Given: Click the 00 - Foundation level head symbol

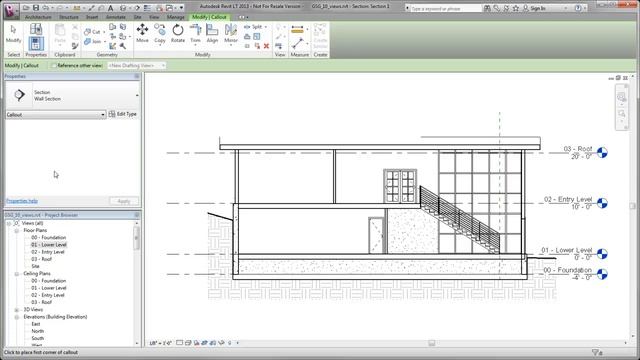Looking at the screenshot, I should click(x=602, y=274).
